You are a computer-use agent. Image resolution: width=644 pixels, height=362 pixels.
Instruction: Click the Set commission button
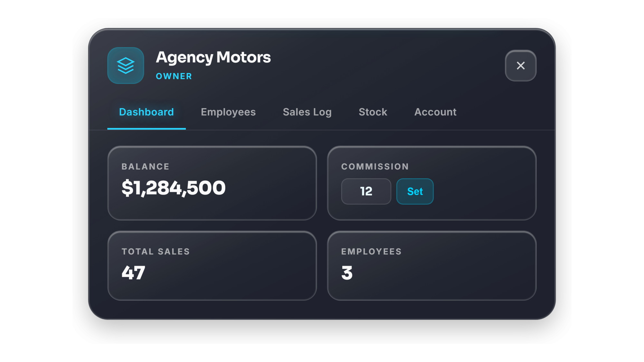[415, 191]
